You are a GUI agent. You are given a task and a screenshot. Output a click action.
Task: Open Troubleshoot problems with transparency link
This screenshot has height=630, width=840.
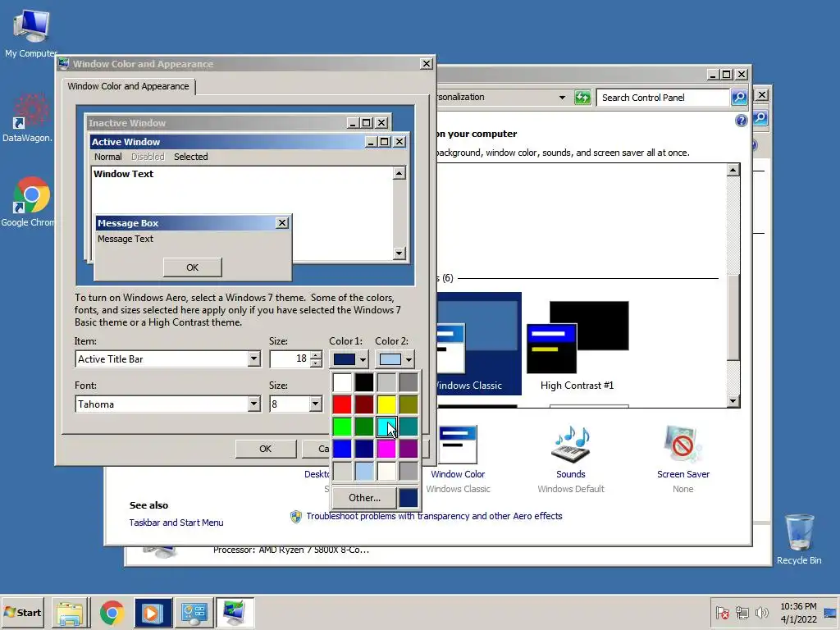point(434,516)
